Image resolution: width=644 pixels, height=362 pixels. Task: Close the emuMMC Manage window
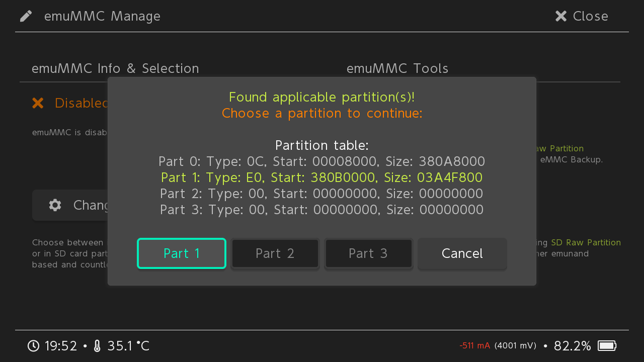(x=582, y=17)
